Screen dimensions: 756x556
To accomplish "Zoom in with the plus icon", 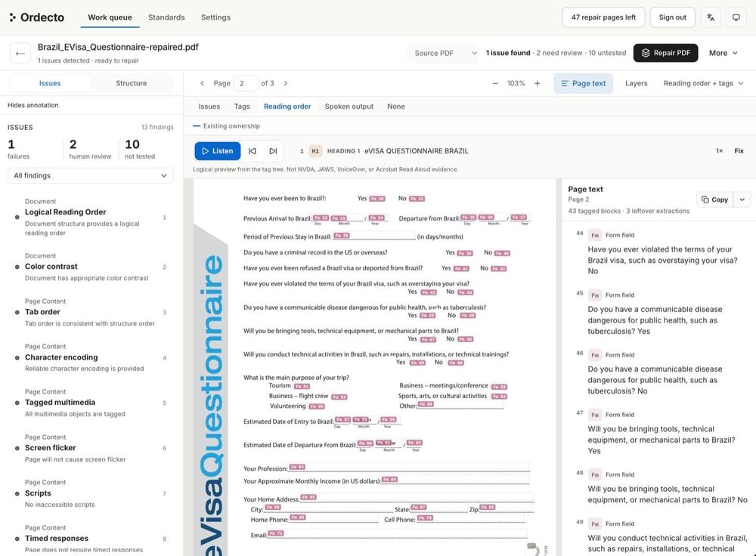I will (x=537, y=83).
